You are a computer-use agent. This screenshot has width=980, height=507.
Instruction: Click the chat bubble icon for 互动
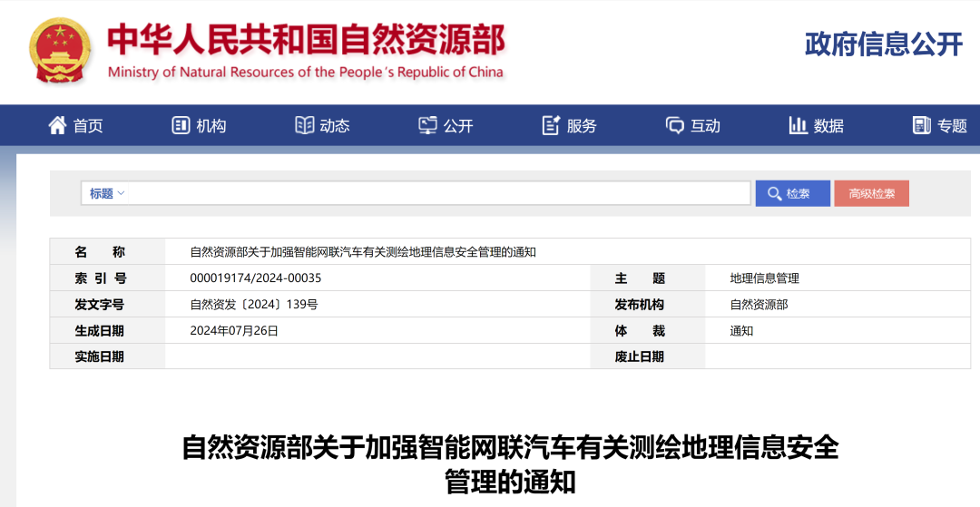(x=674, y=125)
